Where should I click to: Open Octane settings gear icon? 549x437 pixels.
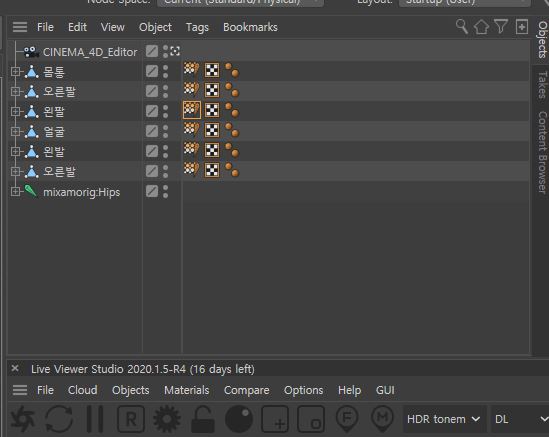(x=167, y=419)
